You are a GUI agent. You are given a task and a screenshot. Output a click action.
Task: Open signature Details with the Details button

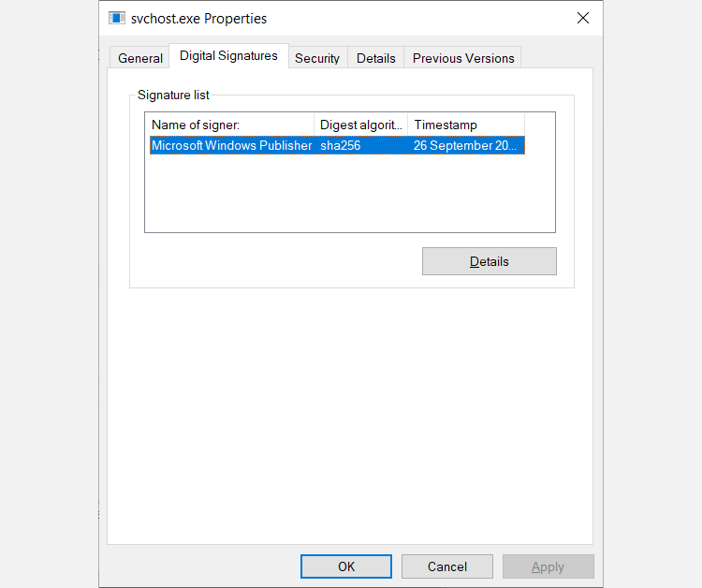pos(489,261)
